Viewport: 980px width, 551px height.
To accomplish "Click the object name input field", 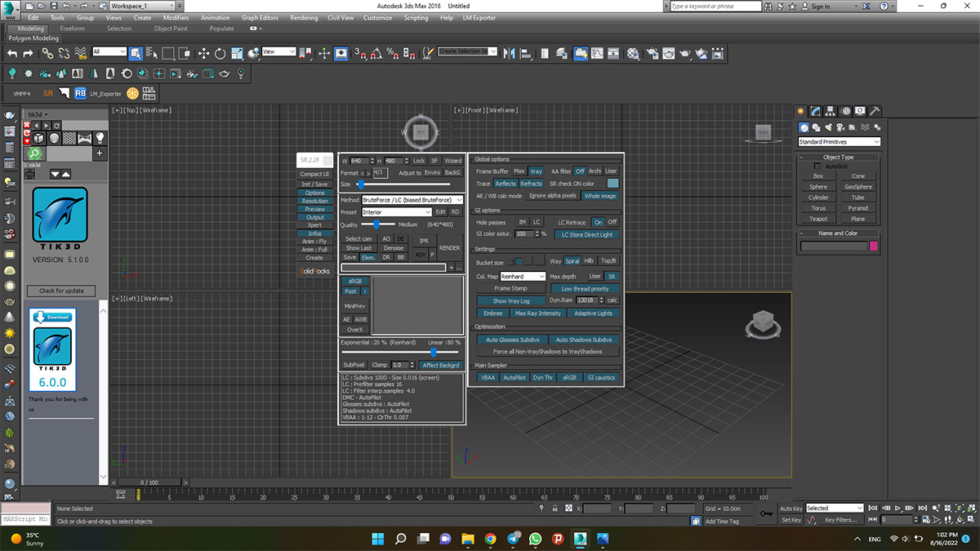I will pyautogui.click(x=833, y=246).
